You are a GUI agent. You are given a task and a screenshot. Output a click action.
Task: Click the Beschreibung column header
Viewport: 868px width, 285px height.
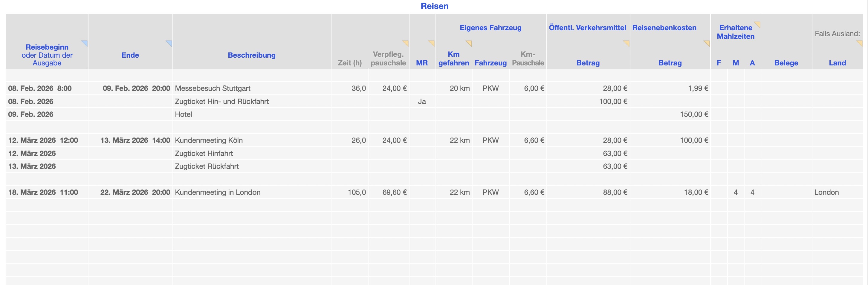pos(251,55)
